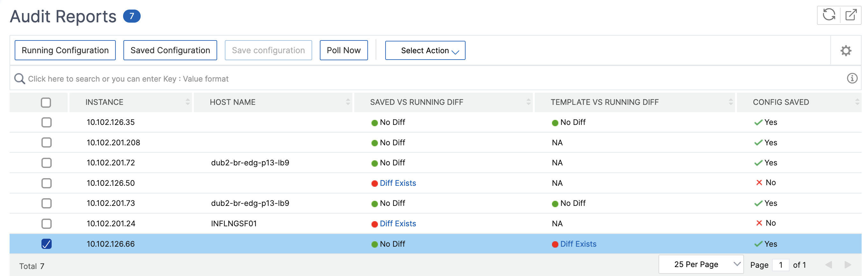Screen dimensions: 868x276
Task: Toggle the select-all header checkbox
Action: coord(46,102)
